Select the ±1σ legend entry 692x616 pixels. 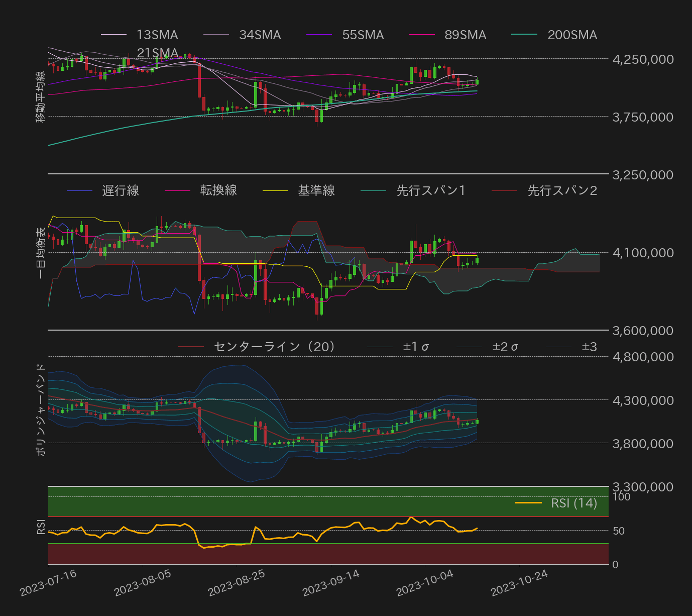click(x=418, y=346)
